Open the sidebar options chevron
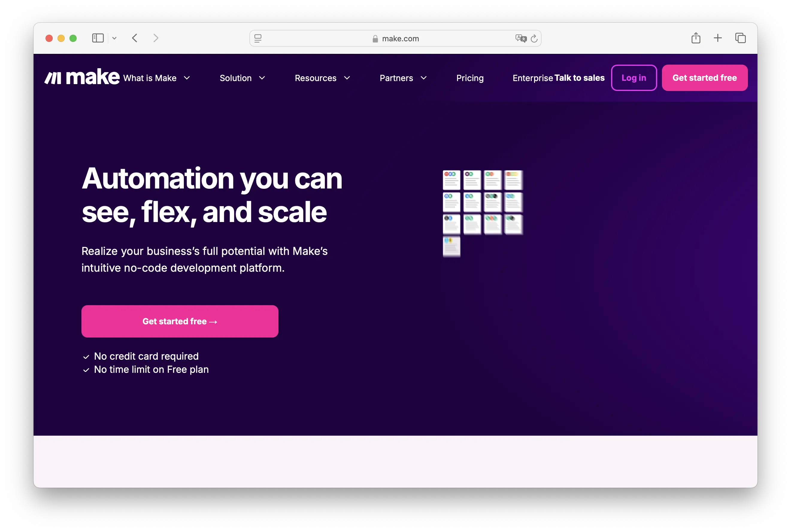 (114, 38)
